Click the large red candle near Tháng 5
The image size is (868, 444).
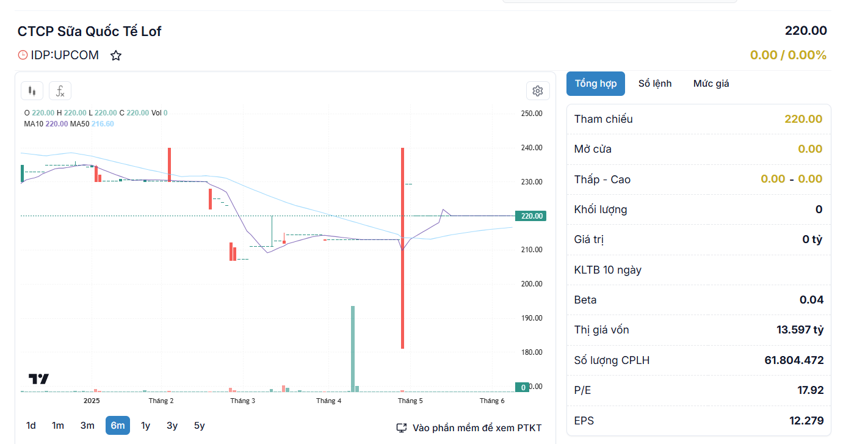(x=403, y=248)
